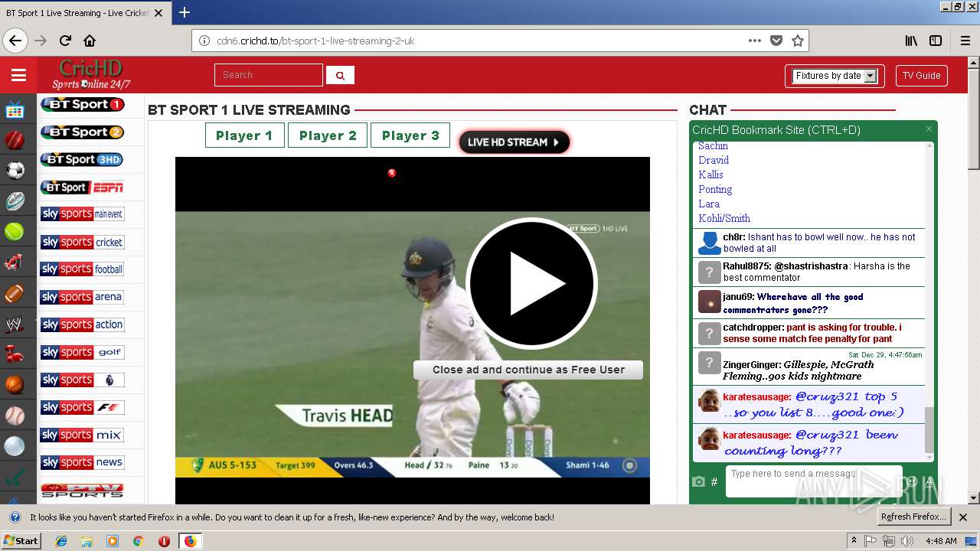Open the BT Sport 3 HD channel
The width and height of the screenshot is (980, 551).
[82, 159]
